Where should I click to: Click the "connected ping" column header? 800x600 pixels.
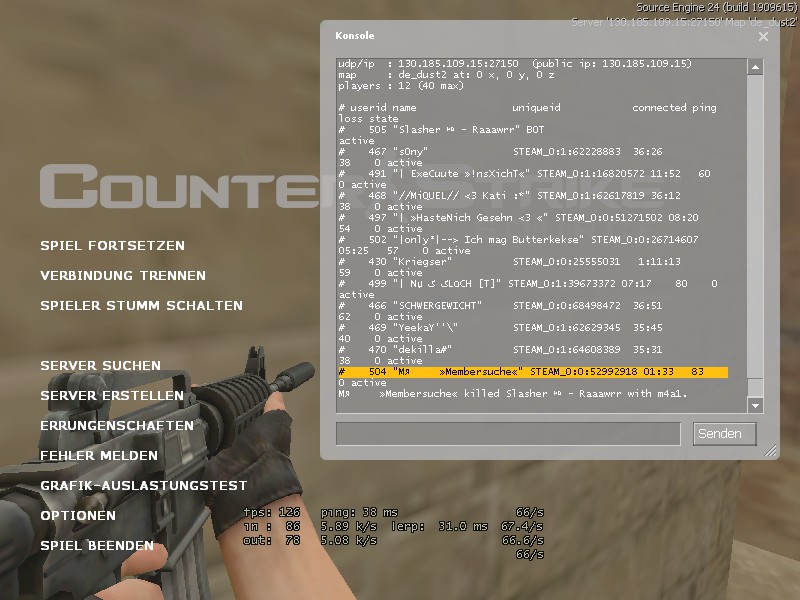click(674, 108)
